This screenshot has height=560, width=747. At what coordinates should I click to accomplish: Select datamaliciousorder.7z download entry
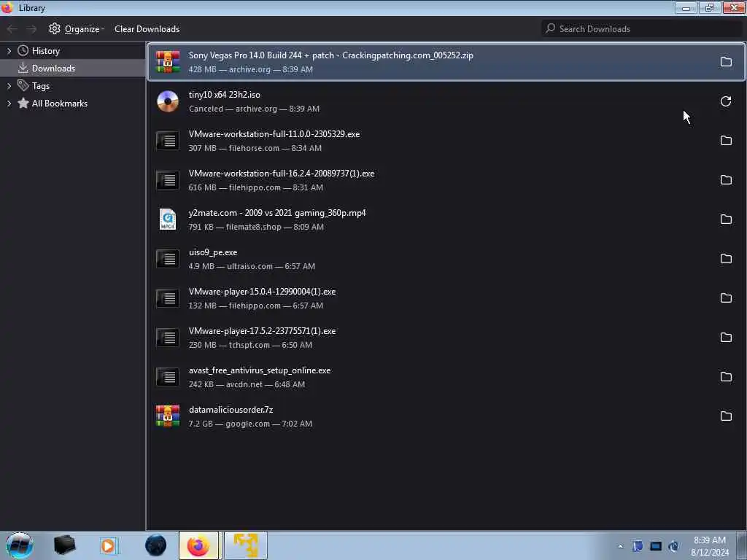tap(446, 416)
